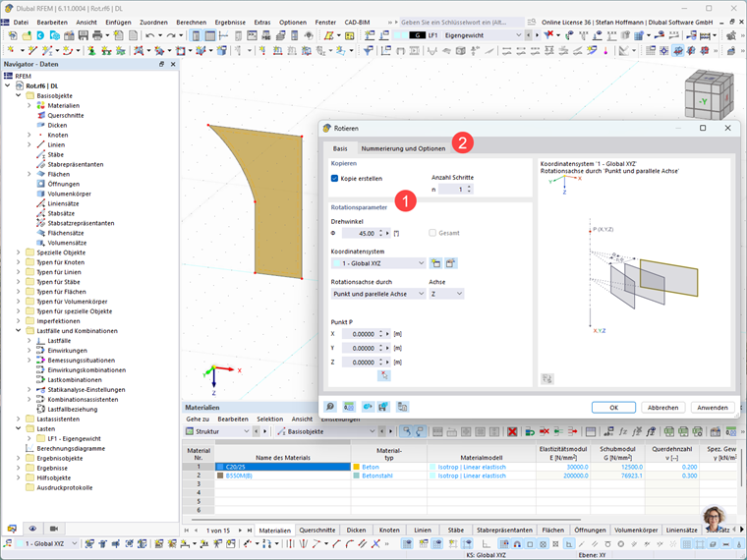Viewport: 747px width, 560px height.
Task: Click new coordinate system icon beside Global XYZ dropdown
Action: (x=435, y=263)
